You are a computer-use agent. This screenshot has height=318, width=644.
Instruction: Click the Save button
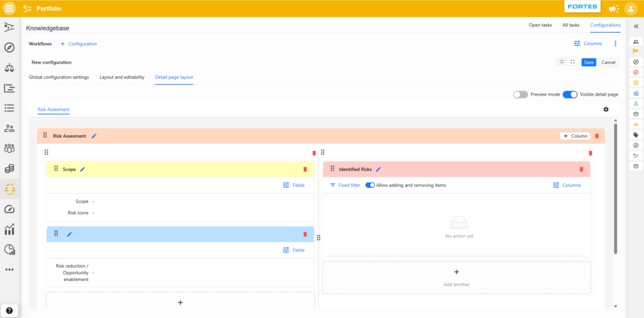tap(589, 62)
